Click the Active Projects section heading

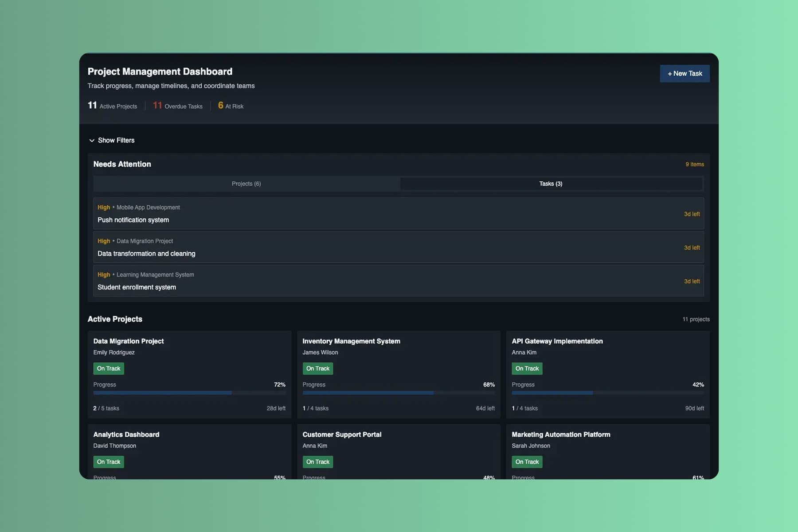(x=115, y=319)
